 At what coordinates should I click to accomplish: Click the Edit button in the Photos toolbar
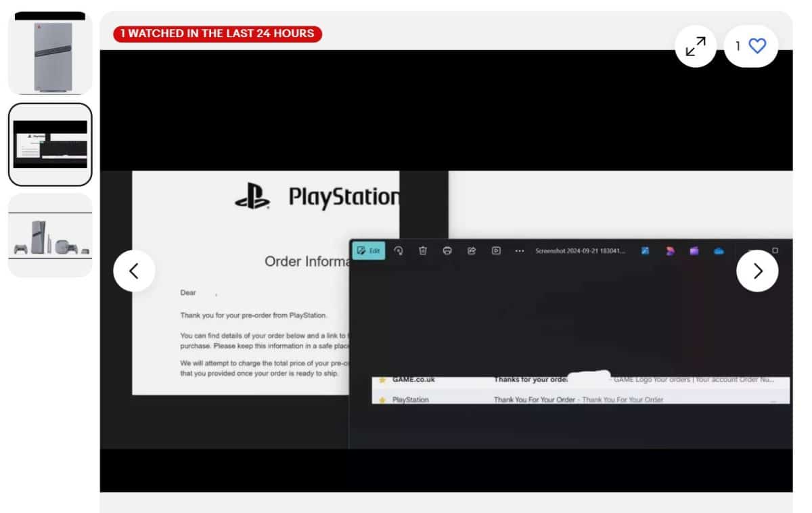(369, 250)
